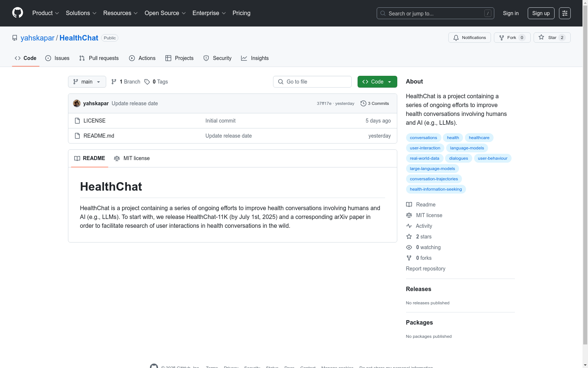Image resolution: width=588 pixels, height=368 pixels.
Task: Focus the 'Go to file' search field
Action: (312, 82)
